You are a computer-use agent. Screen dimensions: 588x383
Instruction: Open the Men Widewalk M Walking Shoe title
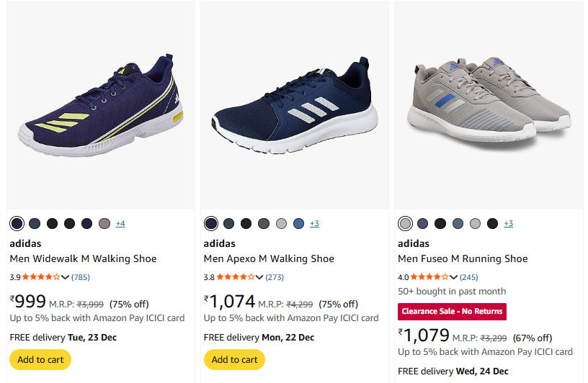pyautogui.click(x=83, y=258)
